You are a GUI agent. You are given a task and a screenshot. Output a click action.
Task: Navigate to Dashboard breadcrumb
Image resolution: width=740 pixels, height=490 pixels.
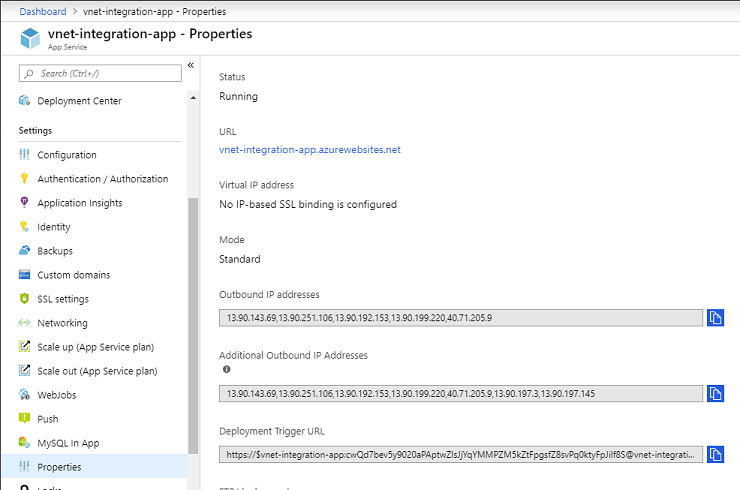pyautogui.click(x=44, y=11)
